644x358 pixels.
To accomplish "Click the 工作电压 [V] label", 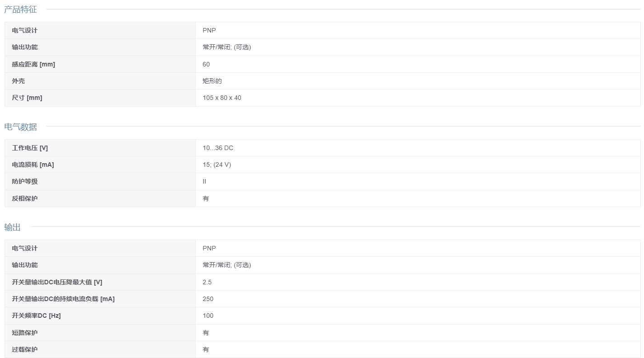I will 30,148.
